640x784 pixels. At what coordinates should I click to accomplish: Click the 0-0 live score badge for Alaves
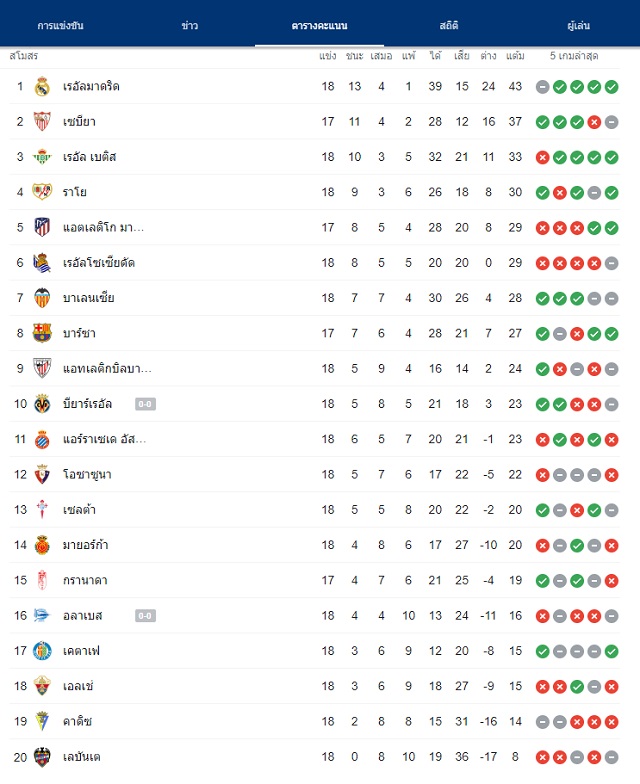point(145,616)
